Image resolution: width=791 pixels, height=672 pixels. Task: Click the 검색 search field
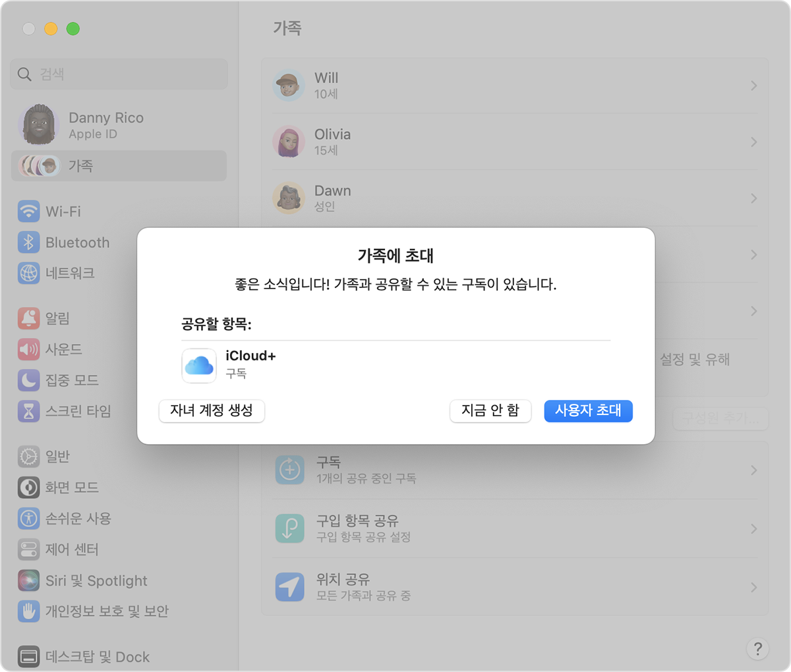click(119, 74)
